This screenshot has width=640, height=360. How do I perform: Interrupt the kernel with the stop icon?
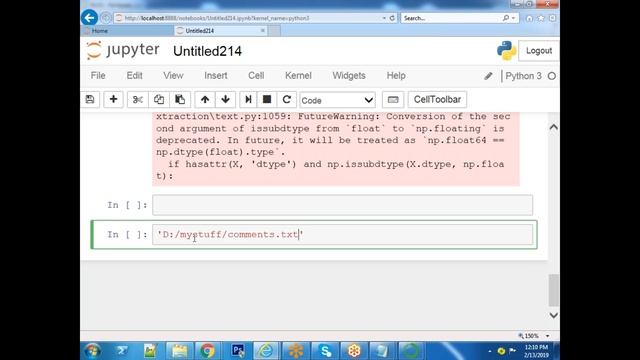click(267, 100)
